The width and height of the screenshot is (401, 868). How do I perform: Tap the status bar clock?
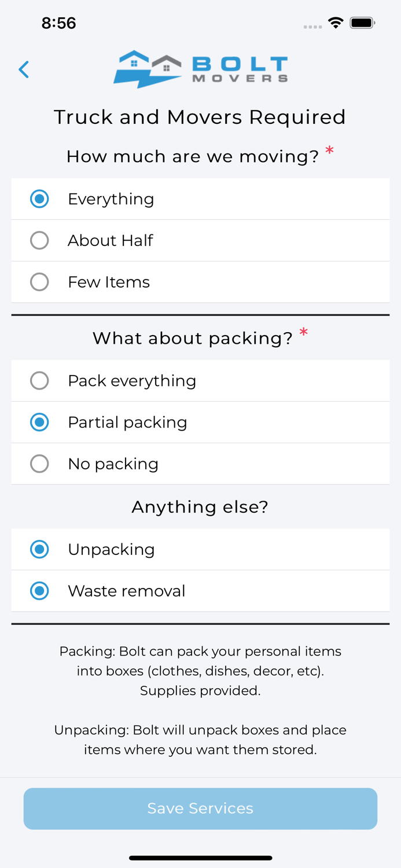(x=58, y=23)
